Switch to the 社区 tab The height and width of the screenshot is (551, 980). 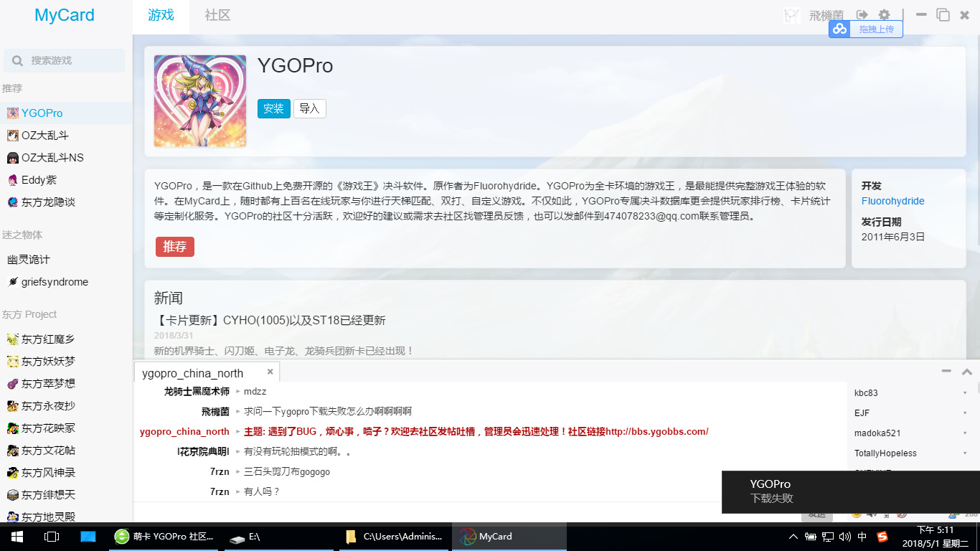coord(217,15)
